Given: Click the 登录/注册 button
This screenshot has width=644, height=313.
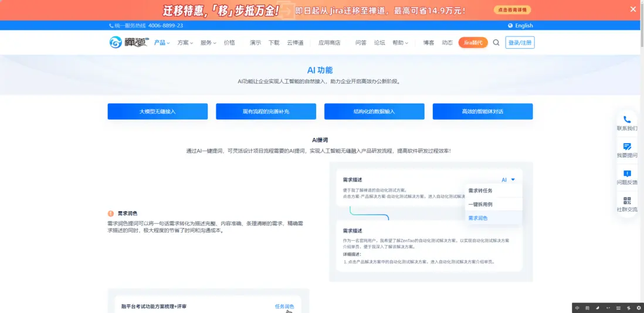Looking at the screenshot, I should (x=520, y=42).
